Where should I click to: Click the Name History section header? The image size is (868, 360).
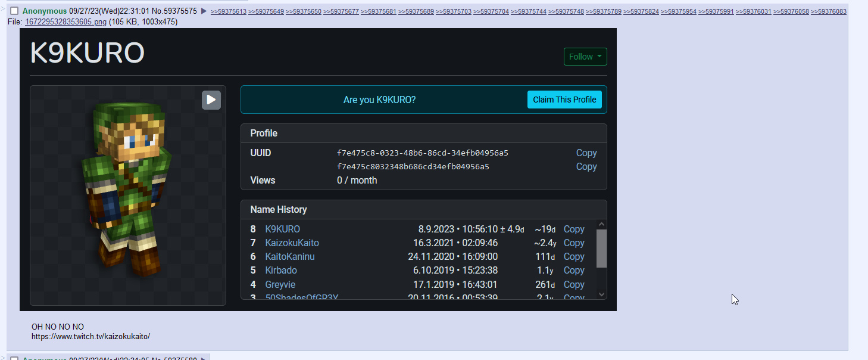(424, 210)
